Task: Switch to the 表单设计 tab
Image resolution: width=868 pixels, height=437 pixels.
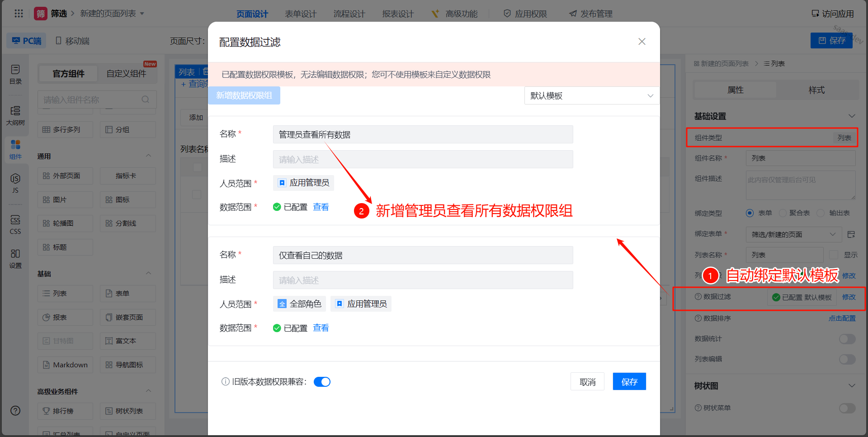Action: [x=301, y=14]
